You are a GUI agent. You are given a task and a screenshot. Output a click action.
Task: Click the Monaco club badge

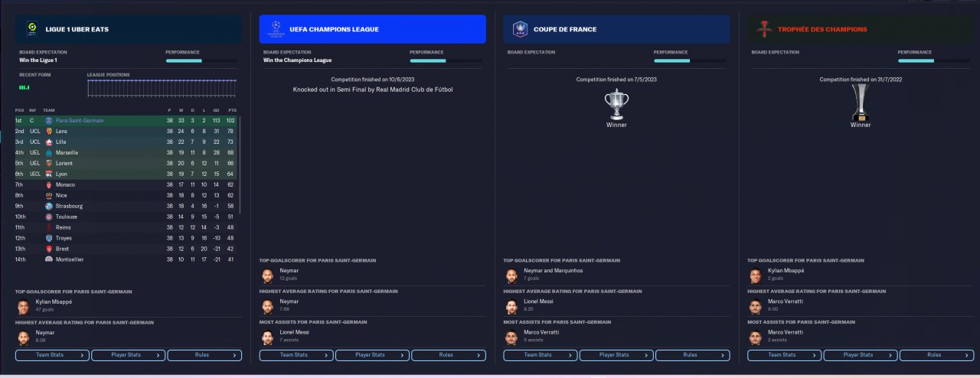pyautogui.click(x=49, y=184)
